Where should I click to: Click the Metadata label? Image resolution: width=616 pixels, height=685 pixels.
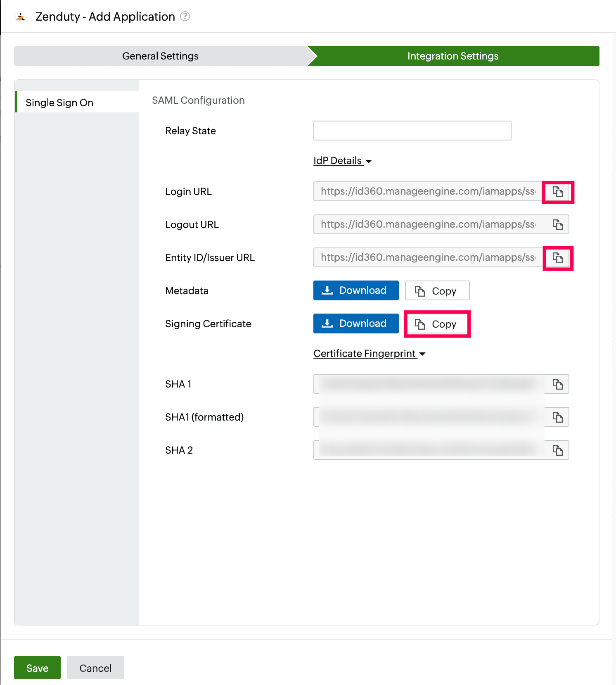click(187, 291)
